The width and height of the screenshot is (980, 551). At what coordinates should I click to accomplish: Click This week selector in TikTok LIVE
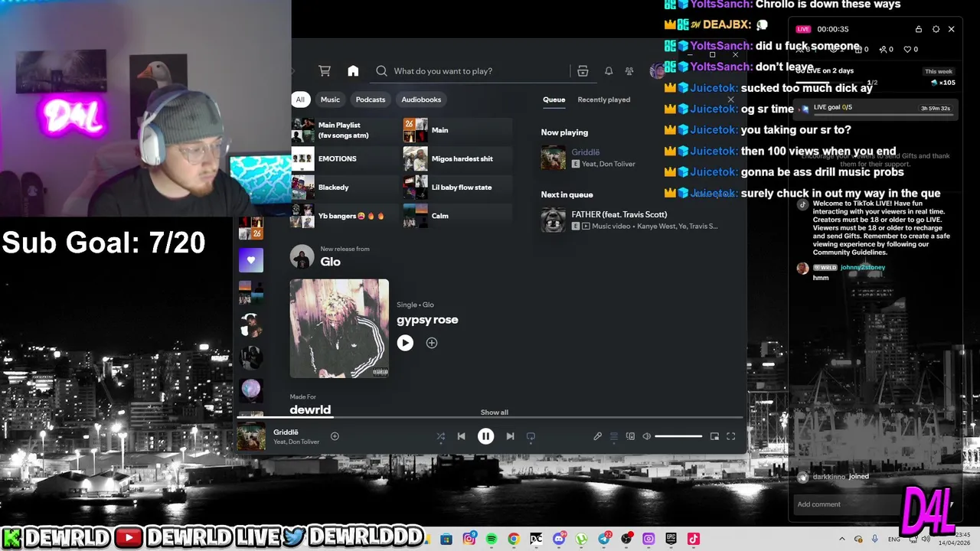pyautogui.click(x=939, y=71)
